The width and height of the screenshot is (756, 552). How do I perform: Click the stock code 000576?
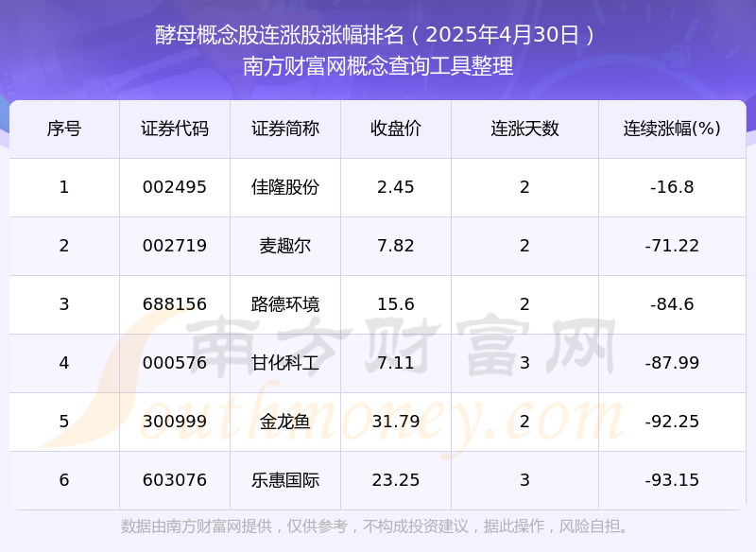tap(175, 363)
